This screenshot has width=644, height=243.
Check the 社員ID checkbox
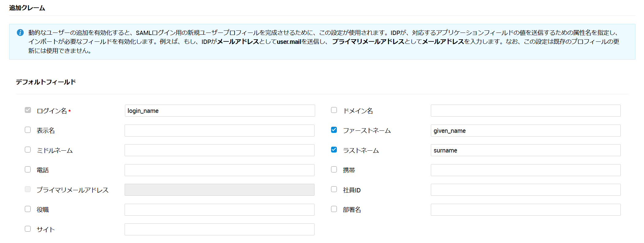(x=334, y=189)
